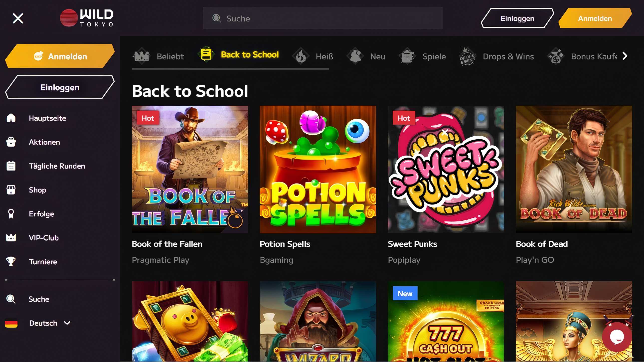Click the sidebar Suche magnifier icon
The height and width of the screenshot is (362, 644).
[11, 299]
